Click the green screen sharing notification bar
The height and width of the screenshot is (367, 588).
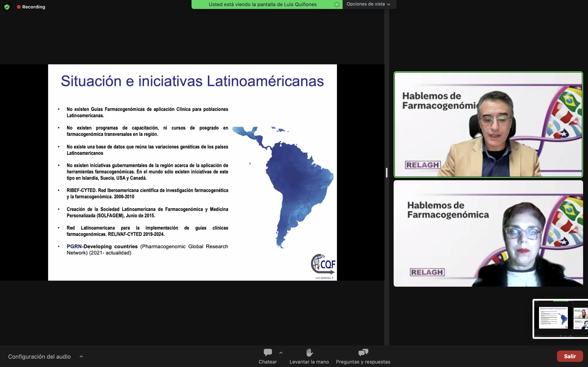262,4
